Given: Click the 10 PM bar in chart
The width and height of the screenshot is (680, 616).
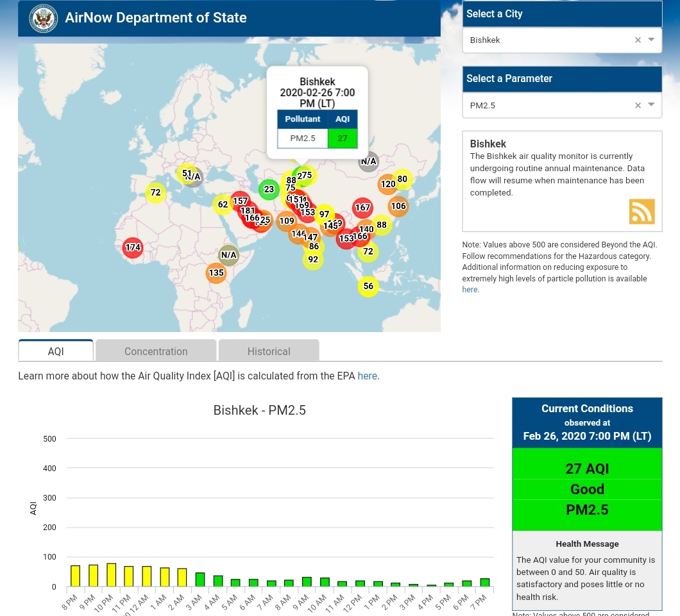Looking at the screenshot, I should point(111,575).
